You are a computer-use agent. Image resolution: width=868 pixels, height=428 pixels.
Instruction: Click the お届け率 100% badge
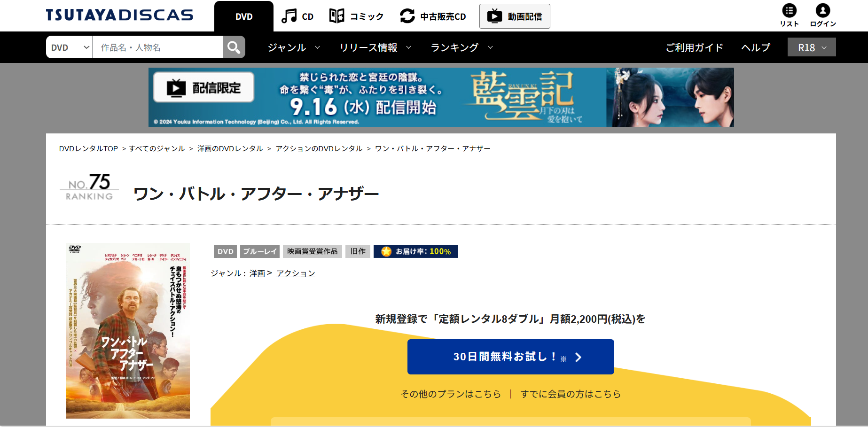click(x=416, y=251)
